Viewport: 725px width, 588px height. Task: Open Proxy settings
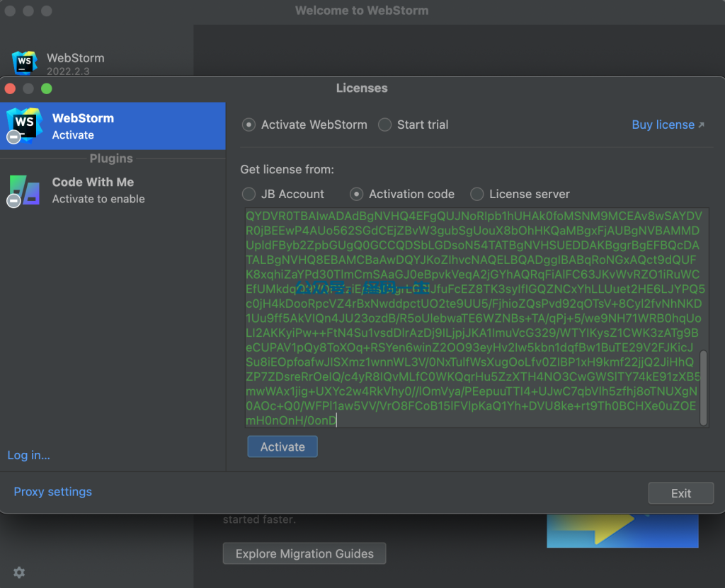52,490
